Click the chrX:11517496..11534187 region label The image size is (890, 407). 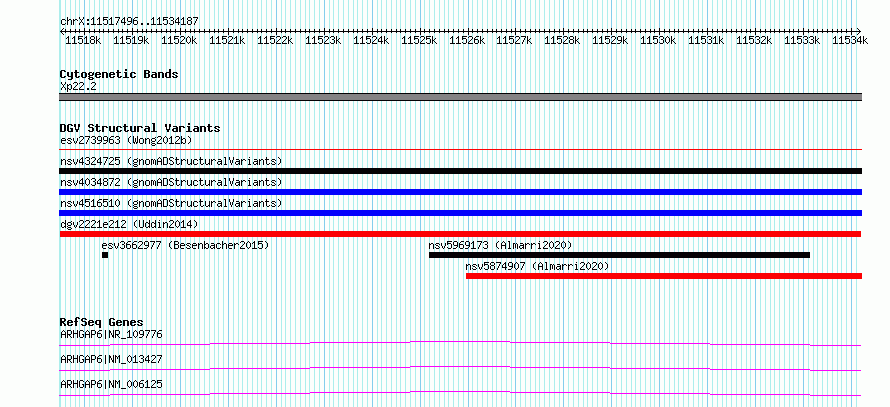129,22
